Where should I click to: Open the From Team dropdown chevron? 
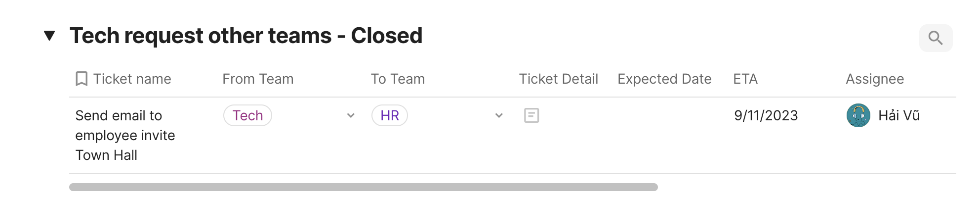point(351,115)
